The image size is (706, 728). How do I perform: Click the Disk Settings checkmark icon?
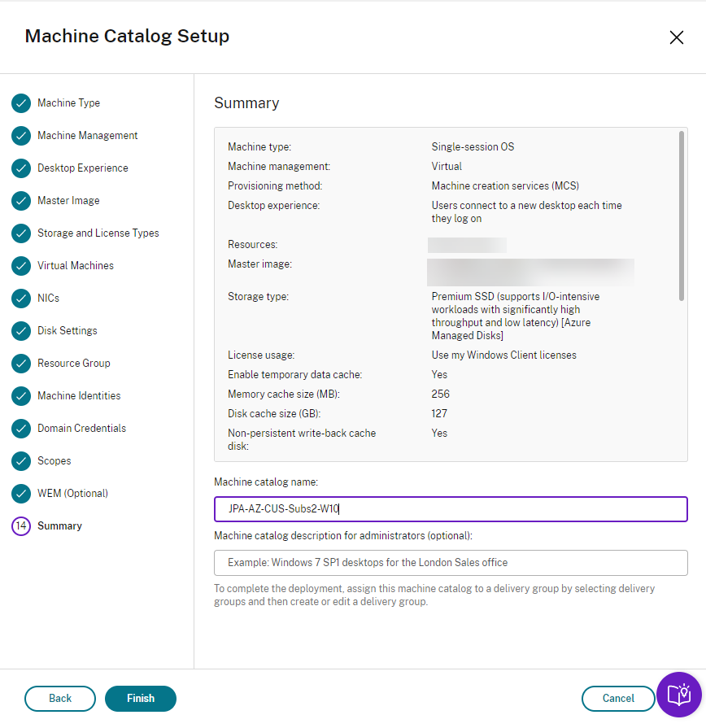point(21,331)
